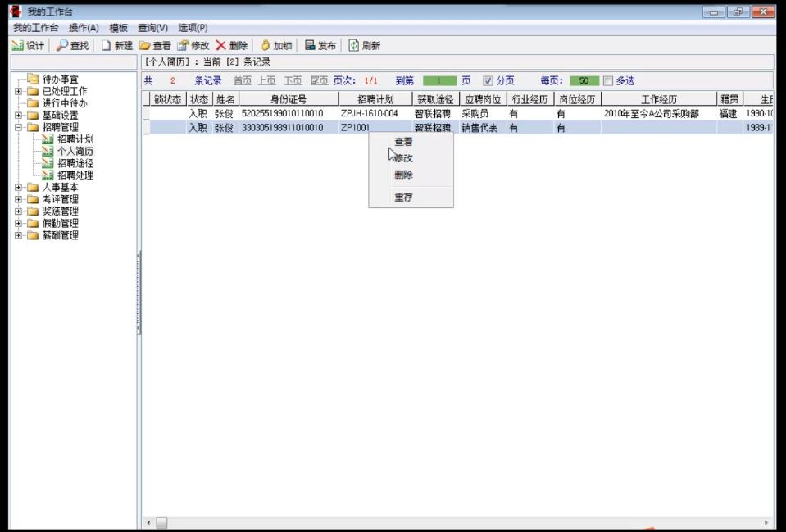Open 招聘途径 tree node
Viewport: 786px width, 532px height.
pos(75,163)
